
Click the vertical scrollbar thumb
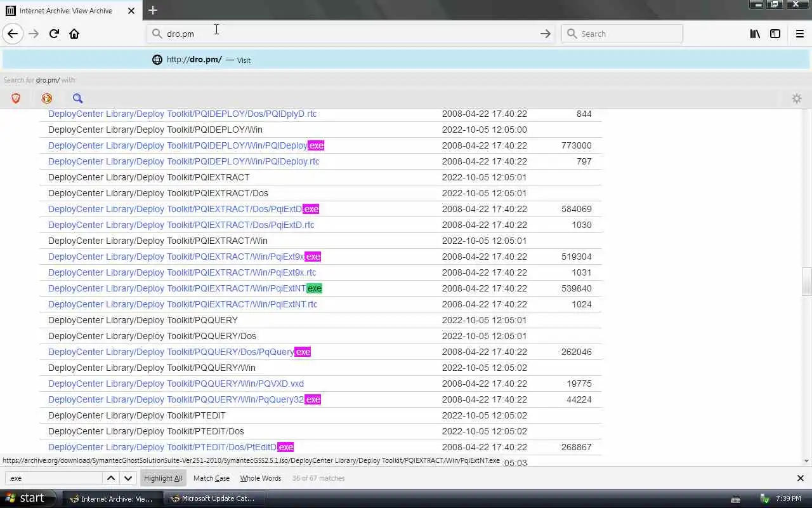point(807,281)
